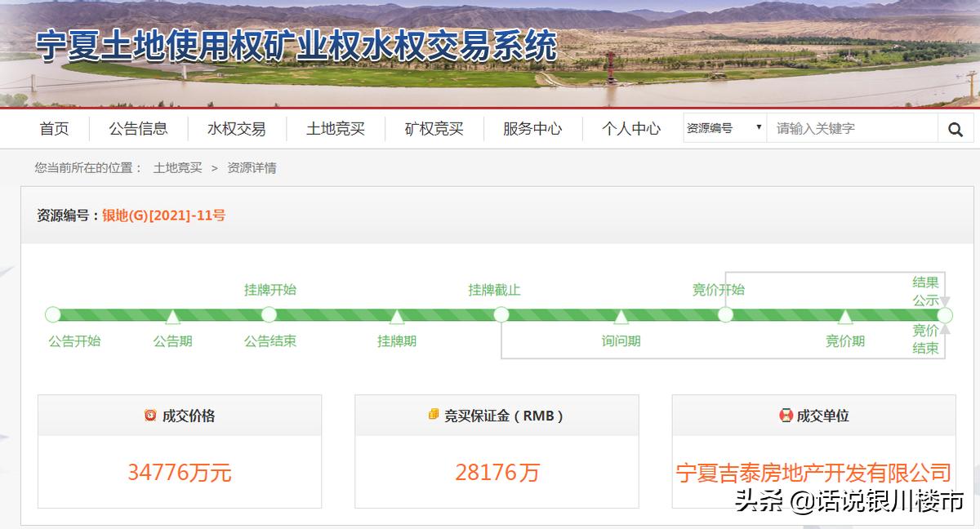Select 首页 from the navigation menu
Screen dimensions: 980x529
54,128
